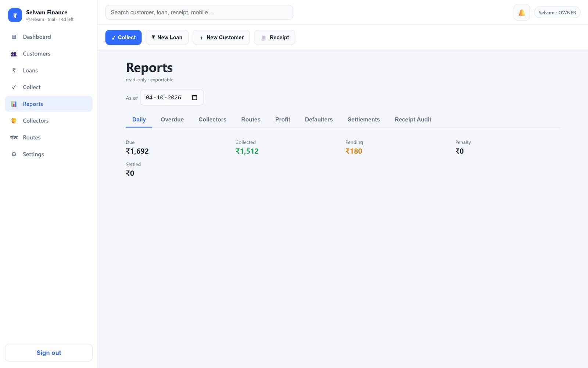Go to Dashboard label in the sidebar
This screenshot has width=588, height=368.
tap(37, 37)
